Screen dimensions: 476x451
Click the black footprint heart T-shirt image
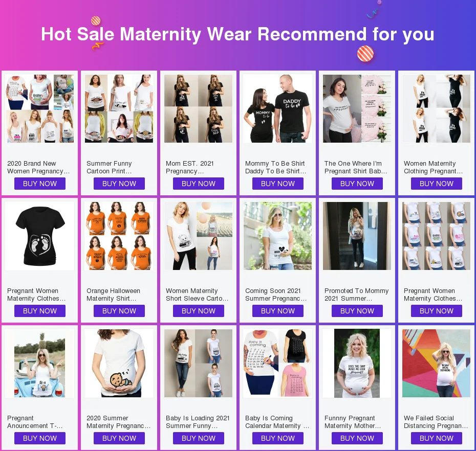pyautogui.click(x=40, y=236)
